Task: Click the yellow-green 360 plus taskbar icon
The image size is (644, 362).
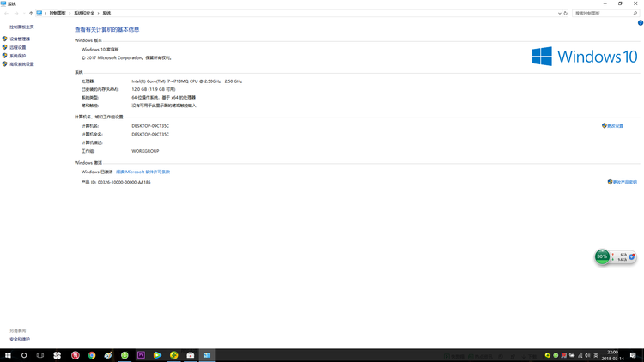Action: coord(174,355)
